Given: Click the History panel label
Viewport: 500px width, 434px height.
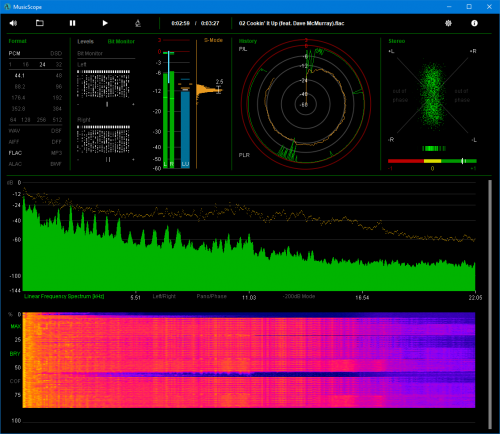Looking at the screenshot, I should (x=248, y=41).
